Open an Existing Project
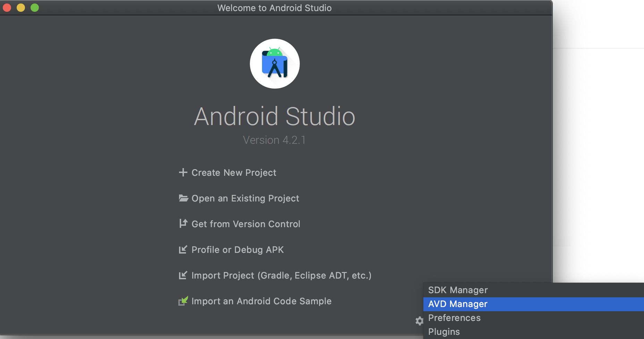 point(245,198)
